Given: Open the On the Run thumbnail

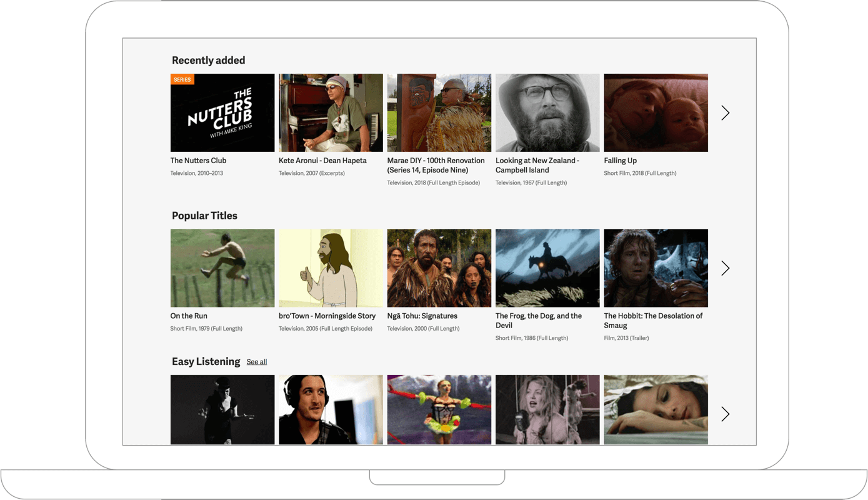Looking at the screenshot, I should [x=222, y=268].
